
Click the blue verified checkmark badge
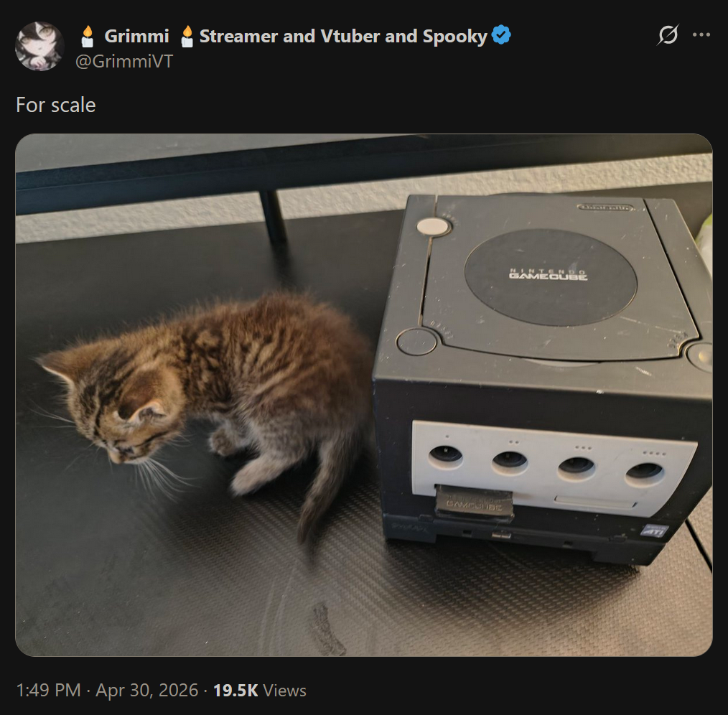click(501, 35)
